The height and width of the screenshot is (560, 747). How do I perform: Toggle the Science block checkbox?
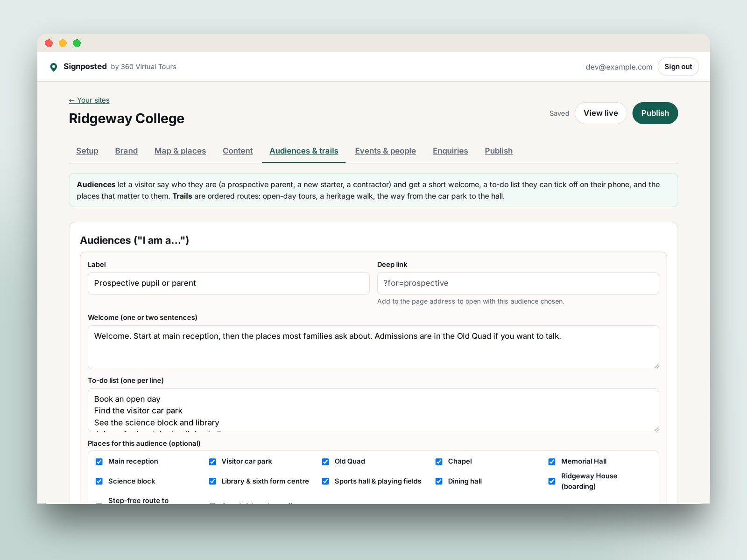pos(99,481)
